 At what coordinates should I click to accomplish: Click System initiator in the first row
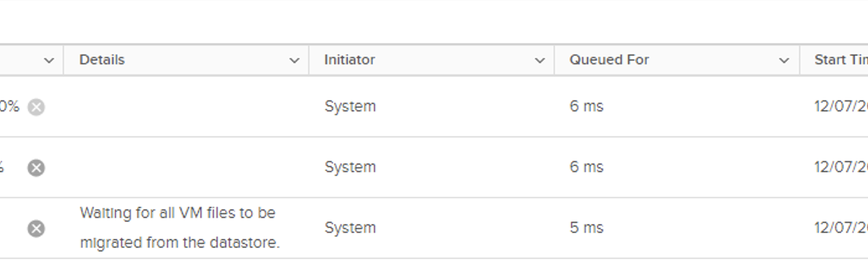point(350,107)
